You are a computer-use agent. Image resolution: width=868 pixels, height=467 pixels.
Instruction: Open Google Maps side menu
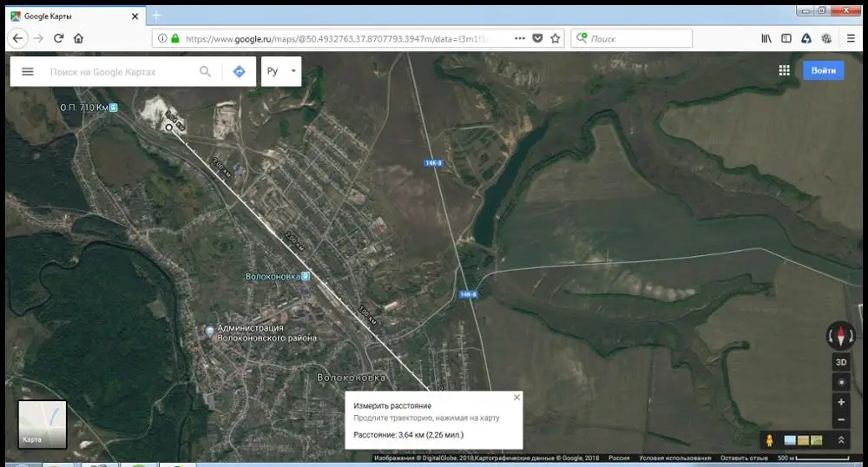tap(28, 71)
